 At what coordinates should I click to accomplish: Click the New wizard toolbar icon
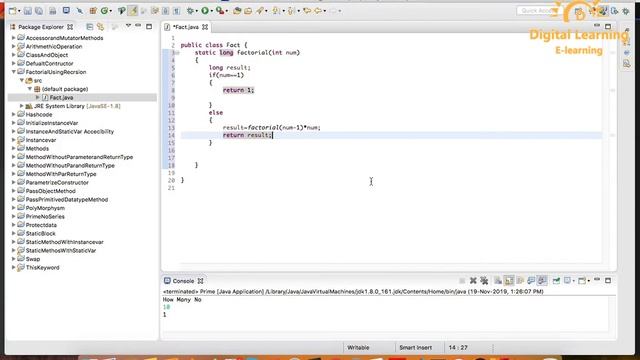click(13, 11)
